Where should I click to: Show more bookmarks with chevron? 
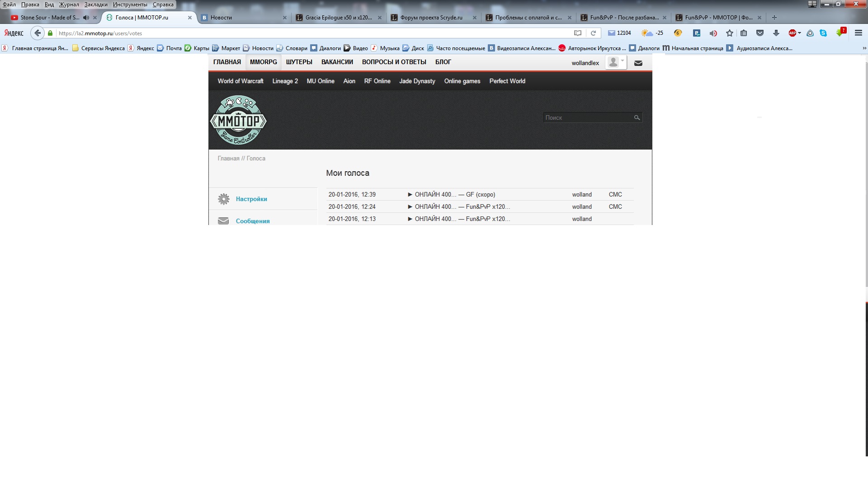click(864, 48)
